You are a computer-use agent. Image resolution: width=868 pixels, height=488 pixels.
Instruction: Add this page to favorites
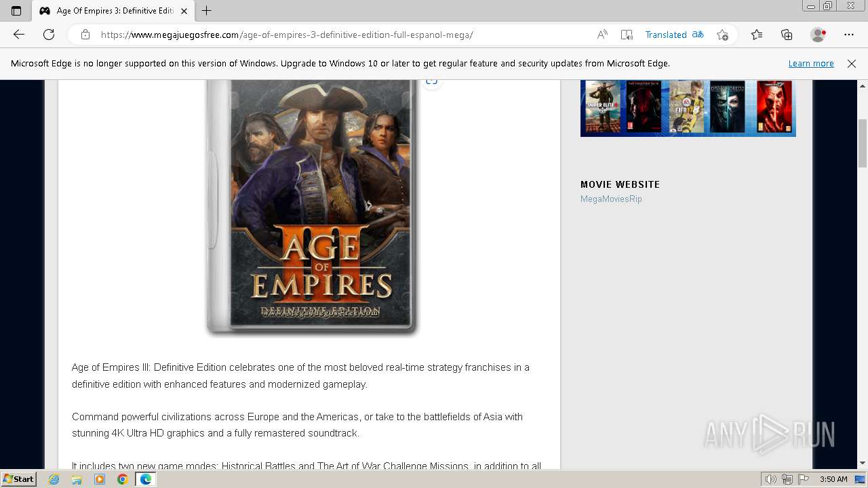click(x=722, y=35)
